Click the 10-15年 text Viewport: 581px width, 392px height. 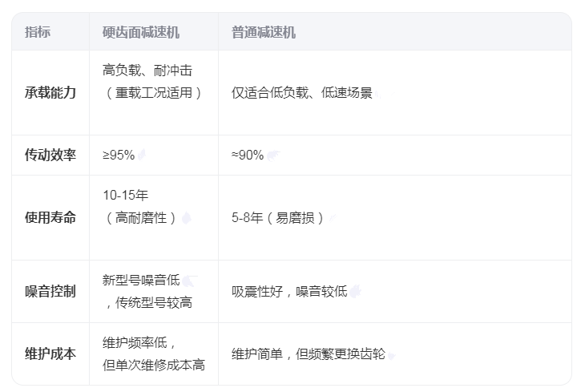pos(126,196)
